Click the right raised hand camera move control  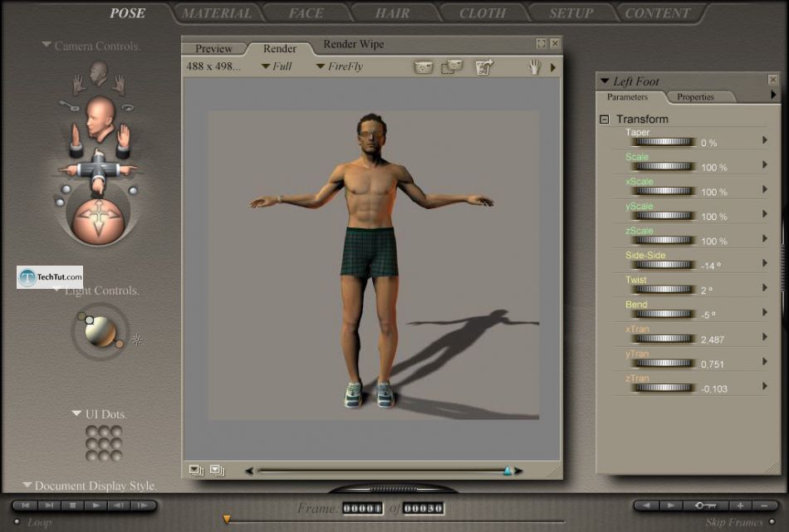123,141
